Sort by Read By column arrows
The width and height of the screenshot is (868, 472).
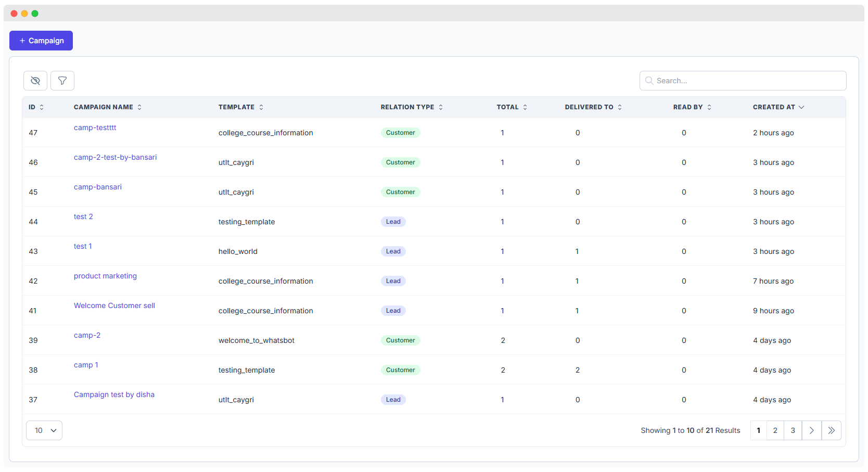click(x=709, y=107)
